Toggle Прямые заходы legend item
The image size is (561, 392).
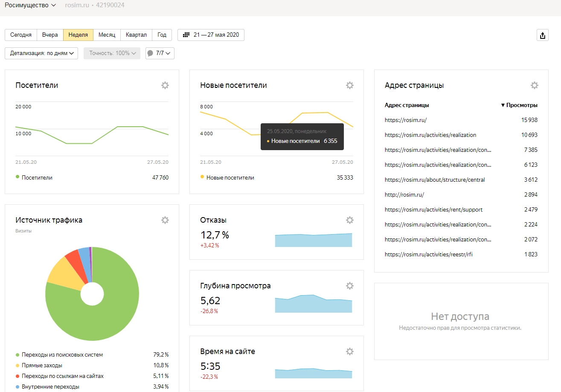(x=42, y=366)
